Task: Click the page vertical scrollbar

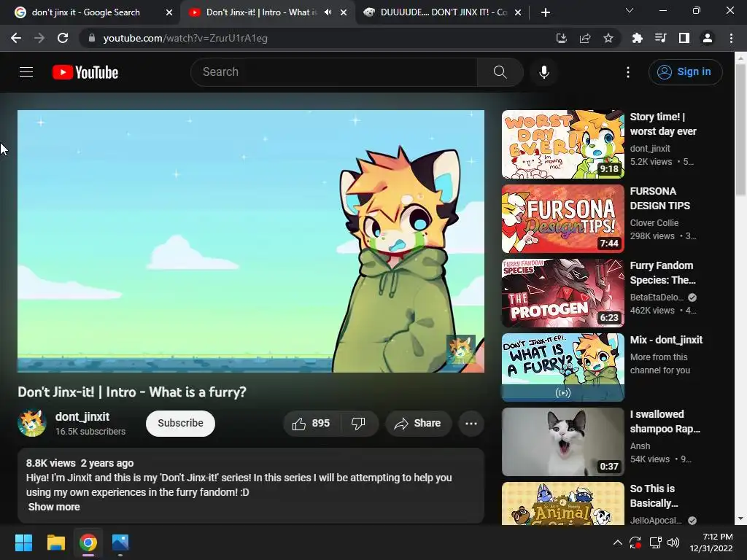Action: click(740, 128)
